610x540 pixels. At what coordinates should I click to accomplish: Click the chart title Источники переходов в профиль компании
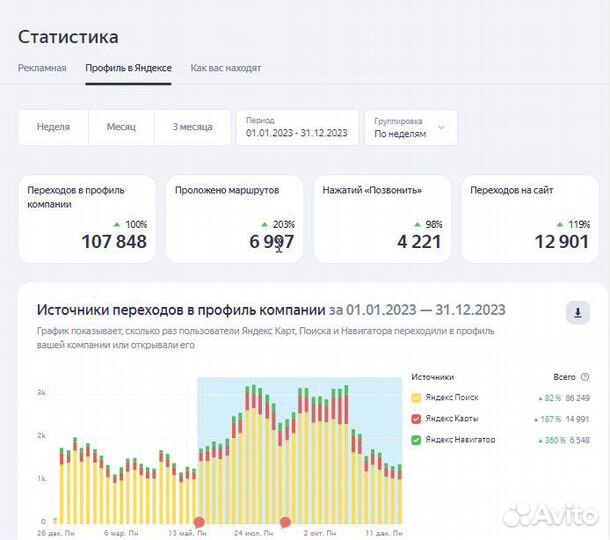181,310
